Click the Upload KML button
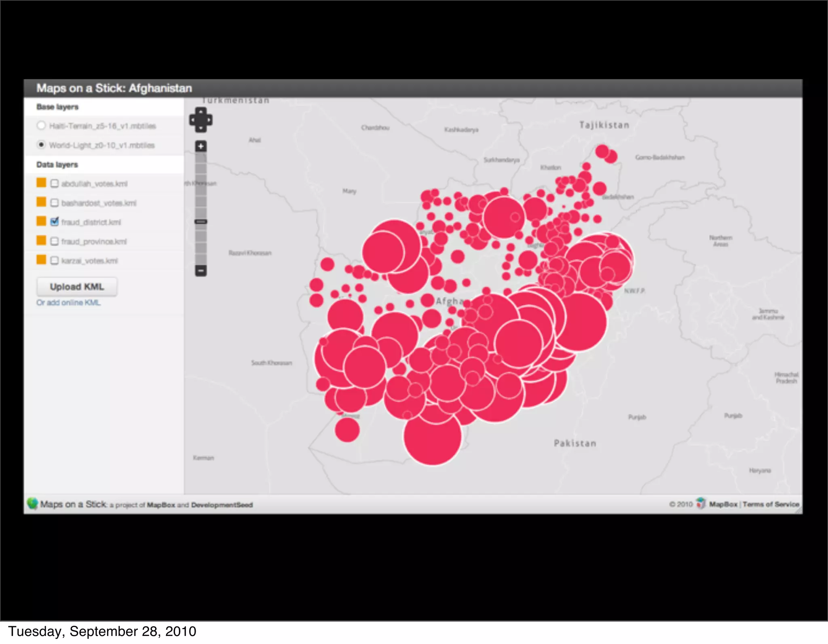 pyautogui.click(x=77, y=287)
